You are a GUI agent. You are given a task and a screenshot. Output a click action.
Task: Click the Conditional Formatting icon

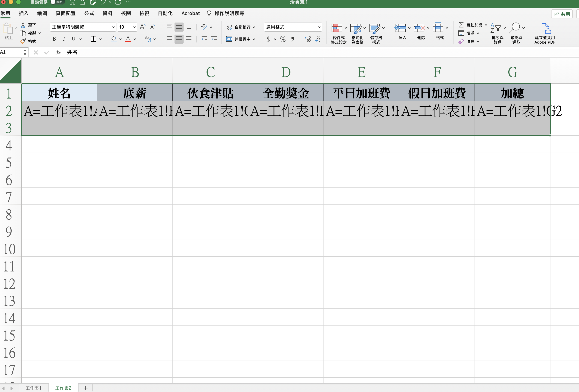pos(337,28)
